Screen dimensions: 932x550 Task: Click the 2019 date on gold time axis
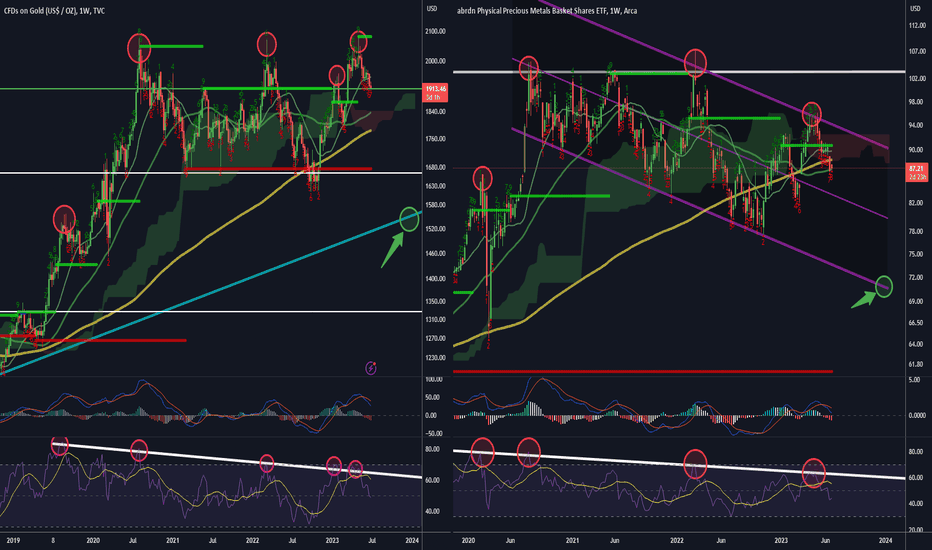[13, 540]
